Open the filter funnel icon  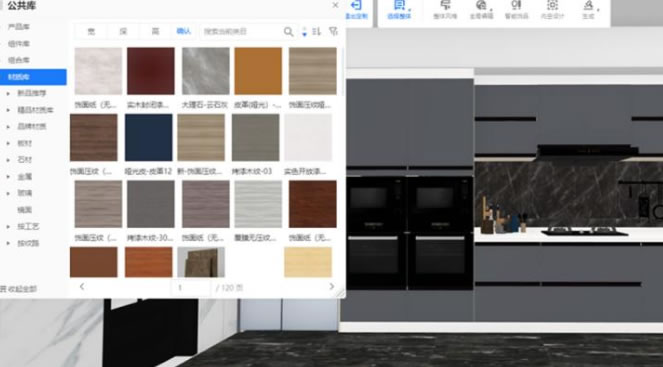(333, 32)
